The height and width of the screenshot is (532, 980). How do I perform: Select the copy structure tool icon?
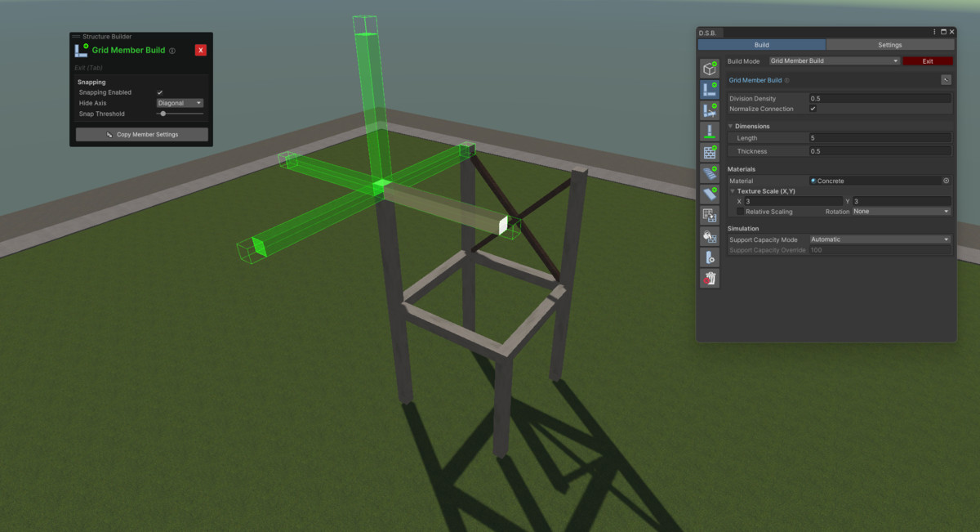710,216
